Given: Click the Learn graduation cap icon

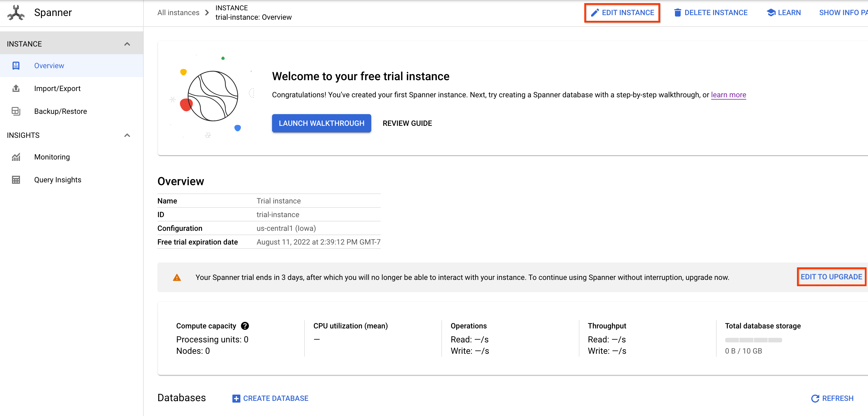Looking at the screenshot, I should tap(770, 12).
